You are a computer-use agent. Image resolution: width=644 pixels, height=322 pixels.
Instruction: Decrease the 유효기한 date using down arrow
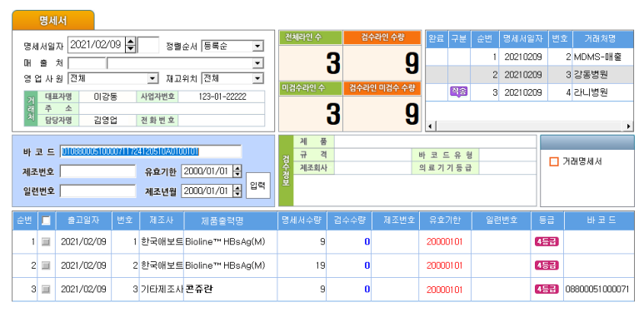pyautogui.click(x=237, y=175)
